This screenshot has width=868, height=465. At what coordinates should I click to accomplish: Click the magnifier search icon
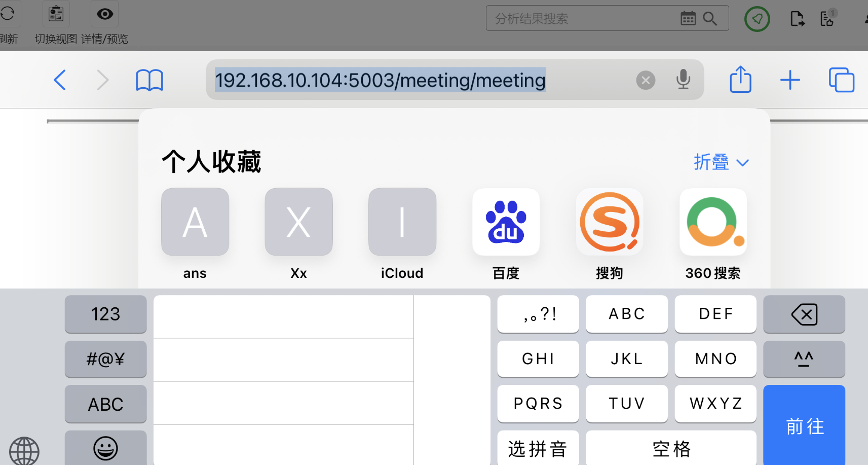coord(710,19)
